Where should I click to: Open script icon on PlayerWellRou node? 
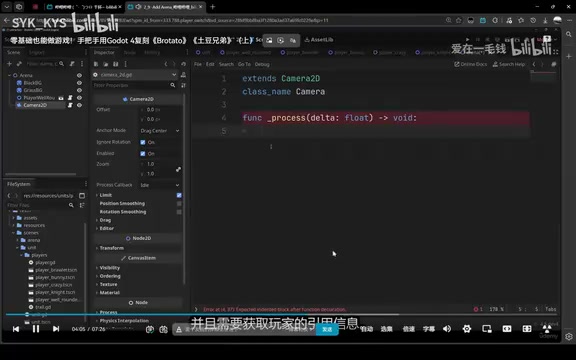click(70, 98)
